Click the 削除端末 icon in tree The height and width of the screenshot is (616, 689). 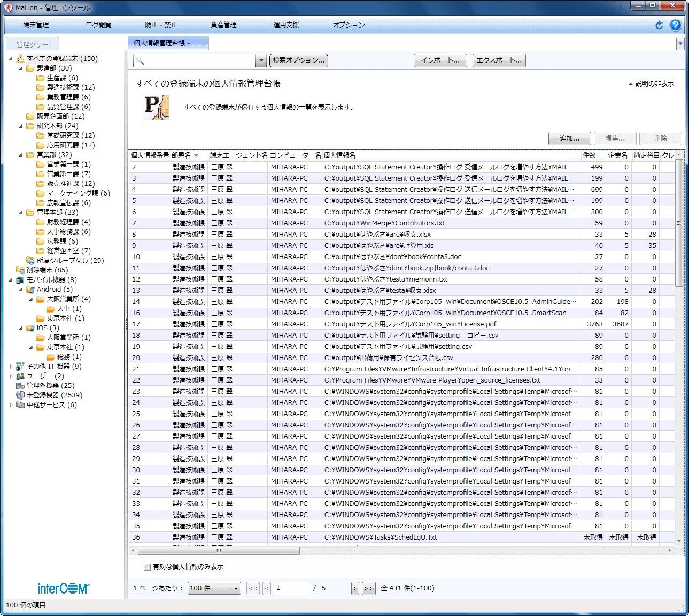[20, 270]
